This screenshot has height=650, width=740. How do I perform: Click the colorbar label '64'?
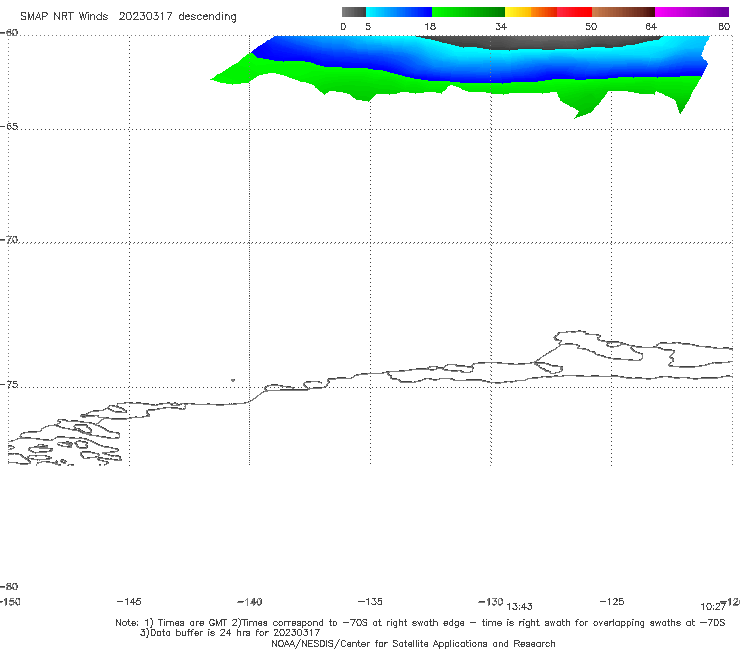click(651, 26)
